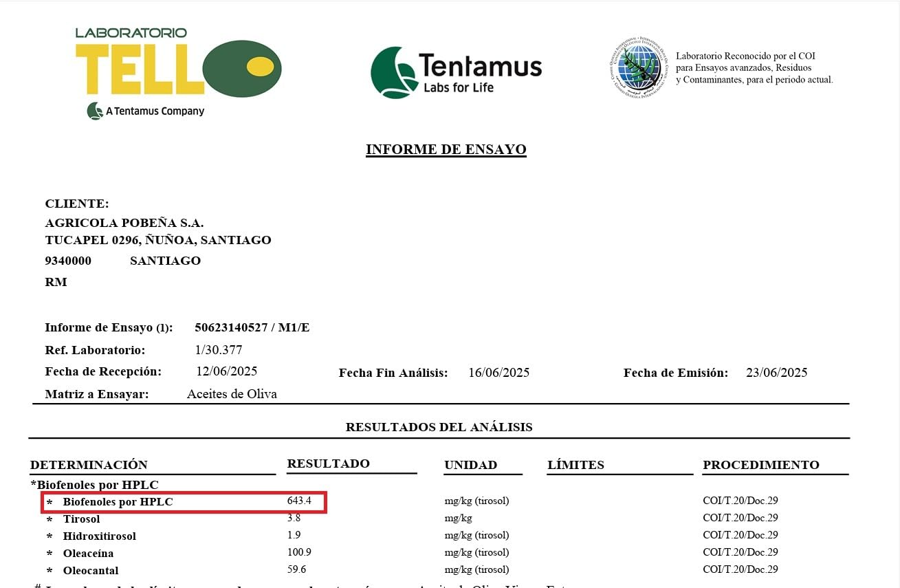
Task: Click the procedure code in the Hidroxitirosol row
Action: pos(740,535)
